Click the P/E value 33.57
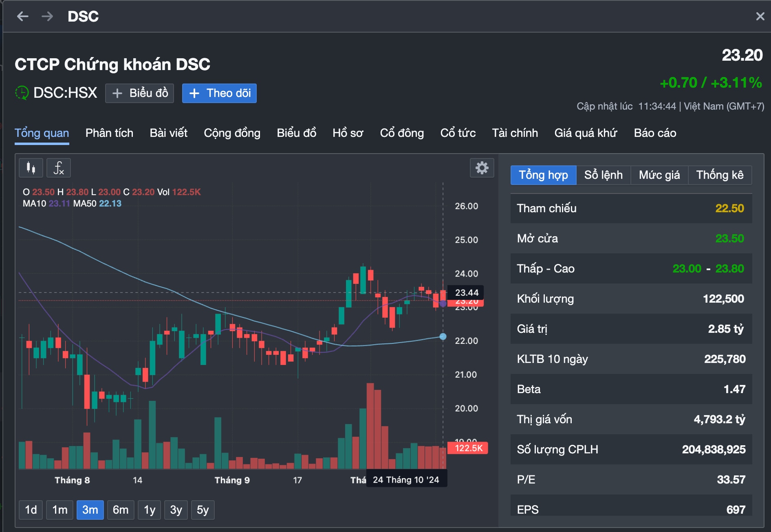The width and height of the screenshot is (771, 532). pos(731,480)
